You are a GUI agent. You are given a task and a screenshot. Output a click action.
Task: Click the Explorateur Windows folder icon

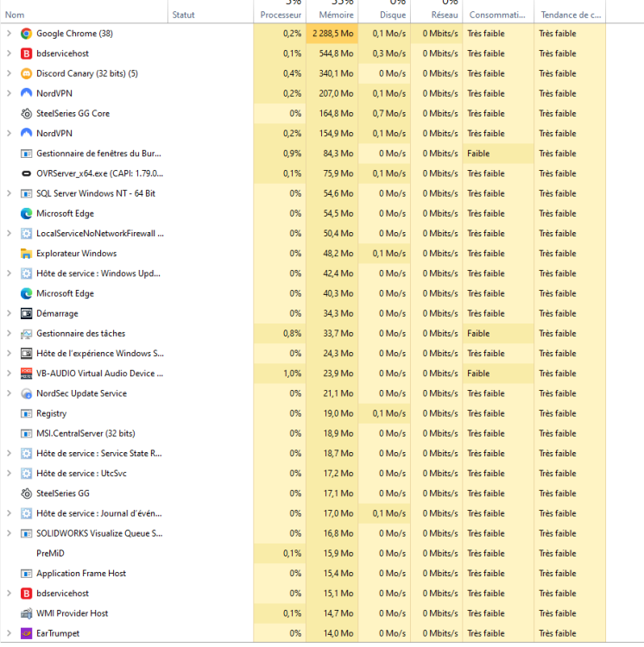tap(26, 254)
